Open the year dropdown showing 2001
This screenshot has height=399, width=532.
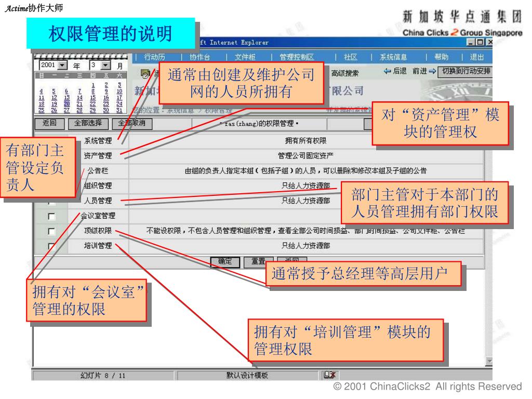click(x=62, y=65)
